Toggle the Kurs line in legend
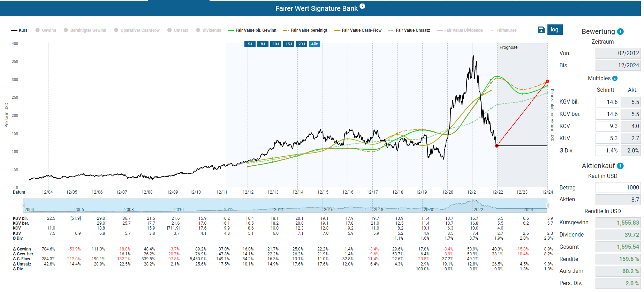Screen dimensions: 644x292 (x=20, y=30)
